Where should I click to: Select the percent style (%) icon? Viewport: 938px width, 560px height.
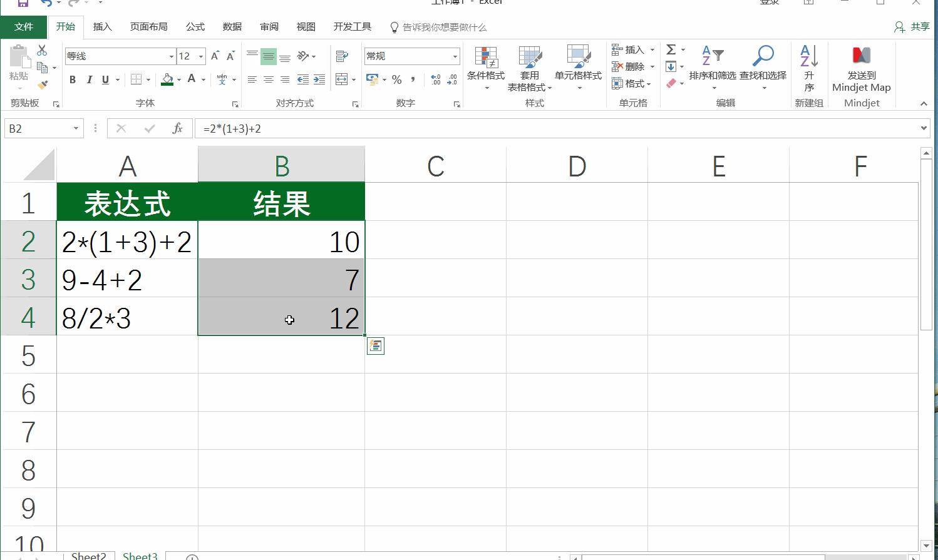coord(396,80)
